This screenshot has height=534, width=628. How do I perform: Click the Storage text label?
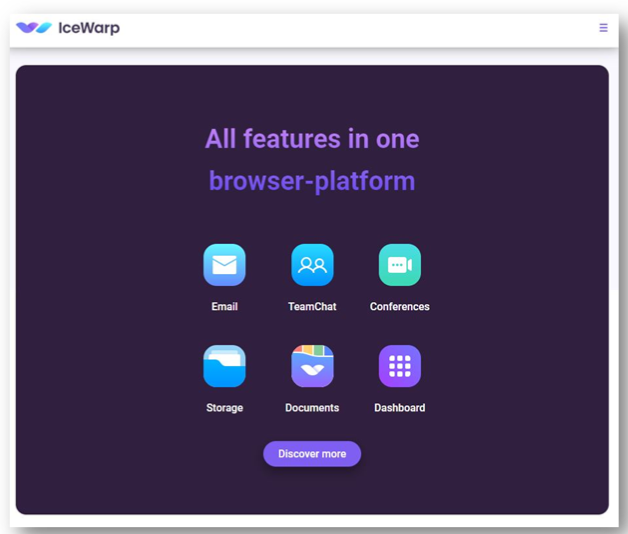[x=224, y=408]
